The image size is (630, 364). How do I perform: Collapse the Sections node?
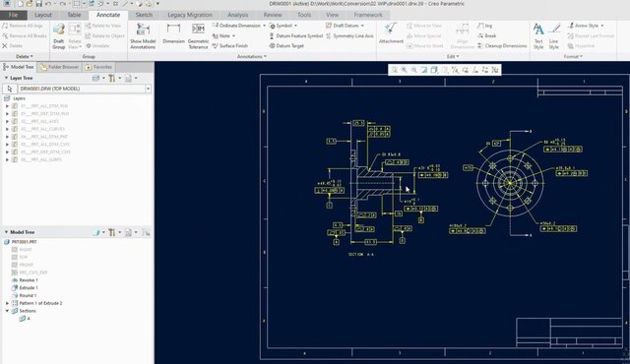point(7,311)
